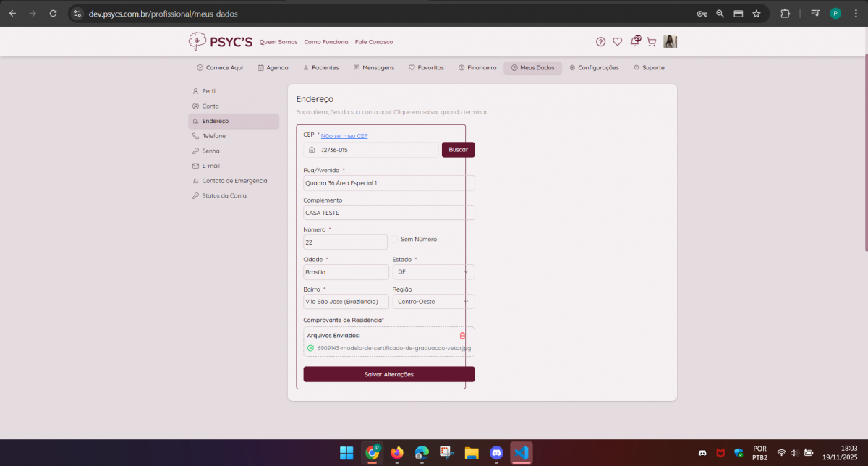Open the Agenda tab
Screen dimensions: 868x466
[273, 68]
